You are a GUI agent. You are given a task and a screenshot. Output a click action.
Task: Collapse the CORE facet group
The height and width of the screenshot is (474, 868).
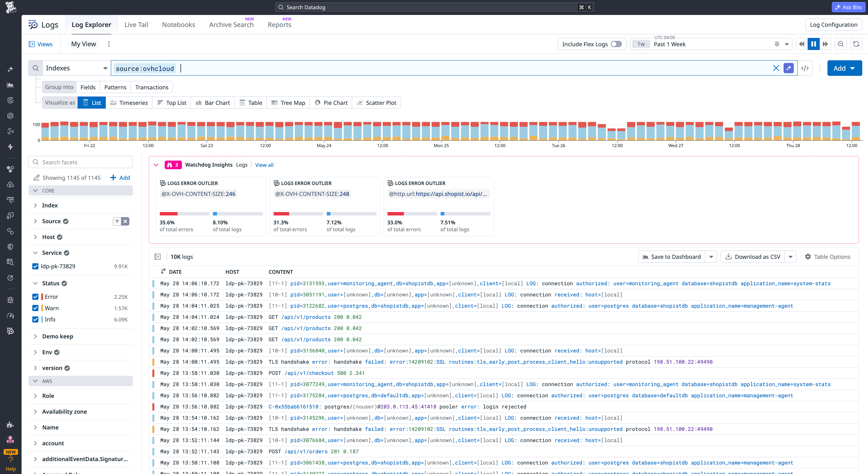[35, 191]
